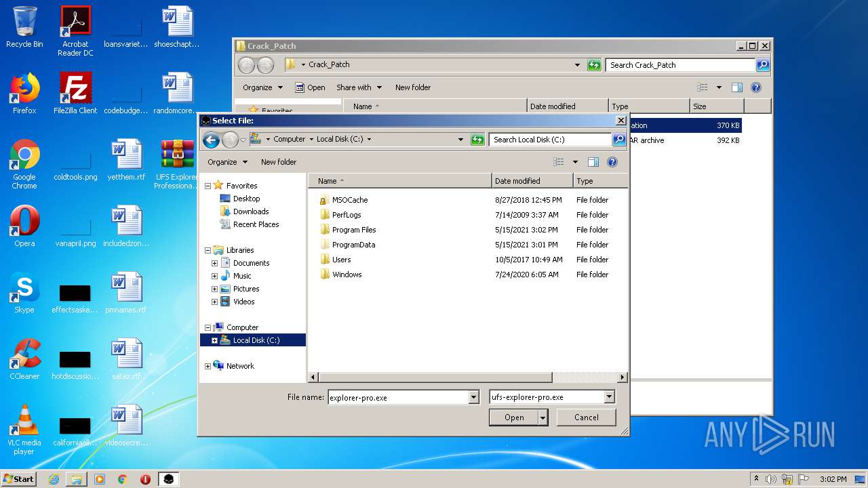Click skull application icon on taskbar
The height and width of the screenshot is (488, 868).
[x=168, y=479]
